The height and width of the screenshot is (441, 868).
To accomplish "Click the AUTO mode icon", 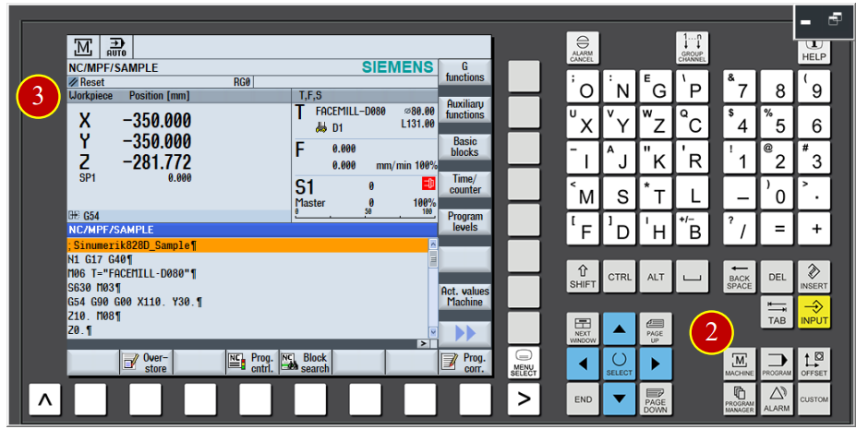I will coord(116,47).
